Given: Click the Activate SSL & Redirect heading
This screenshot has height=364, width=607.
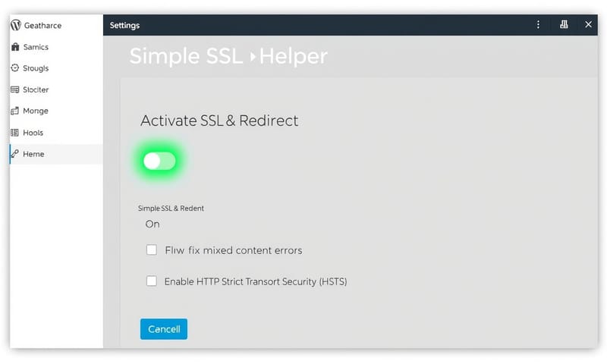Looking at the screenshot, I should pyautogui.click(x=219, y=121).
